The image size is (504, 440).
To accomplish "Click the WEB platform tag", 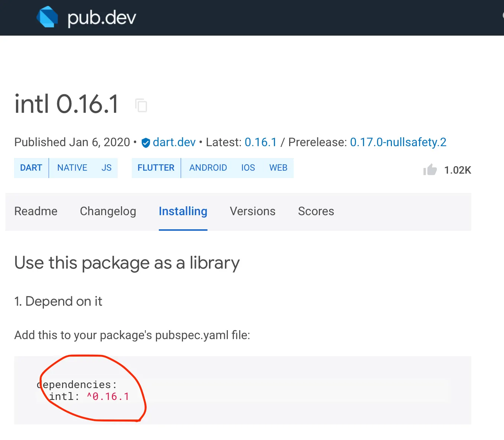I will tap(278, 168).
